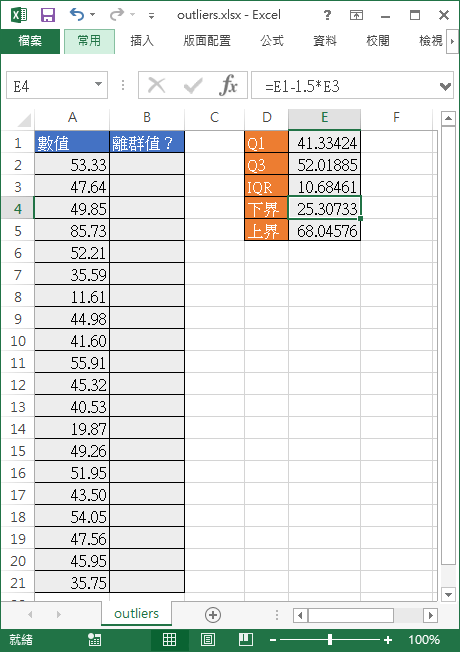This screenshot has height=652, width=460.
Task: Switch to Page Layout view in the status bar
Action: pyautogui.click(x=208, y=640)
